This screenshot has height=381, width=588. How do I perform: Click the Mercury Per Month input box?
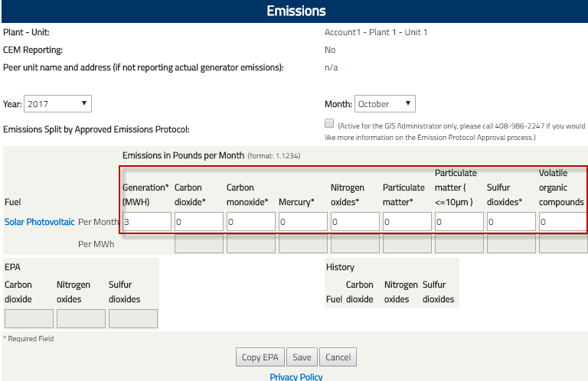[303, 222]
